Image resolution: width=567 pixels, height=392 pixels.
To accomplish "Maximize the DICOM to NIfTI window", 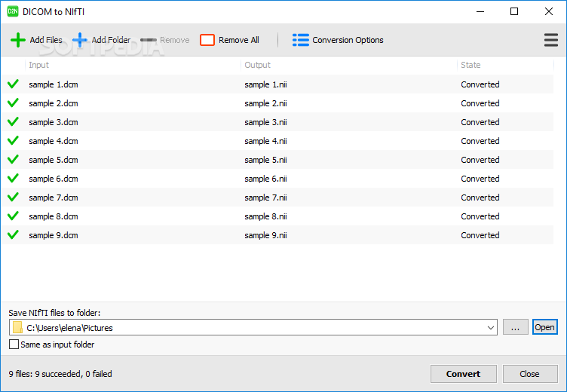I will tap(514, 11).
